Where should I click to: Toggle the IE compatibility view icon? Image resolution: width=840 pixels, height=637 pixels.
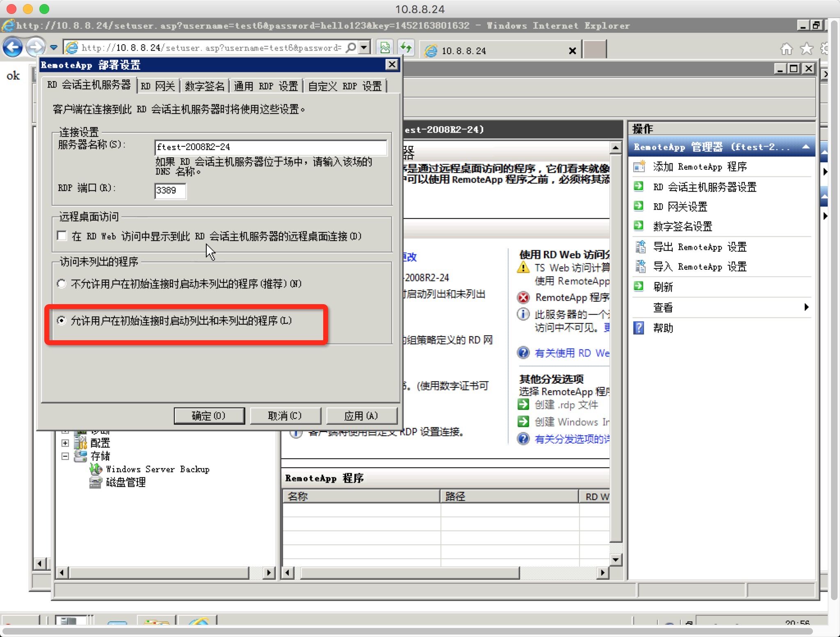coord(385,48)
